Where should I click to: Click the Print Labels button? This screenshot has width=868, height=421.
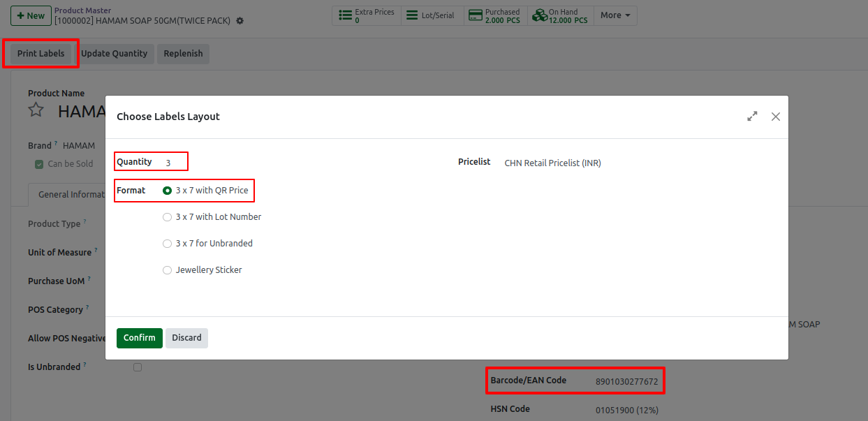click(41, 54)
